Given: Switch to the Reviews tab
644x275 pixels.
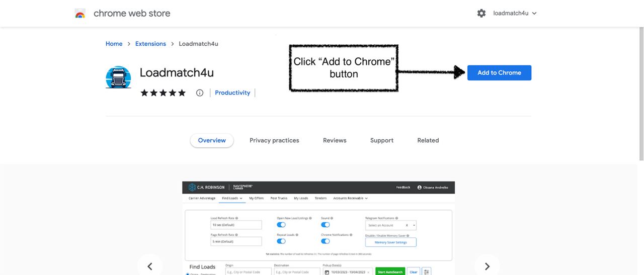Looking at the screenshot, I should [x=335, y=140].
